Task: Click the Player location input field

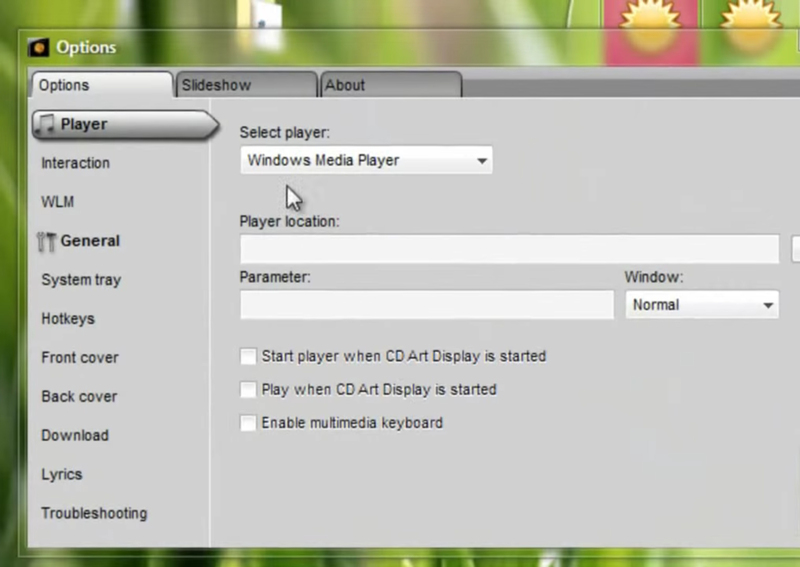Action: [510, 249]
